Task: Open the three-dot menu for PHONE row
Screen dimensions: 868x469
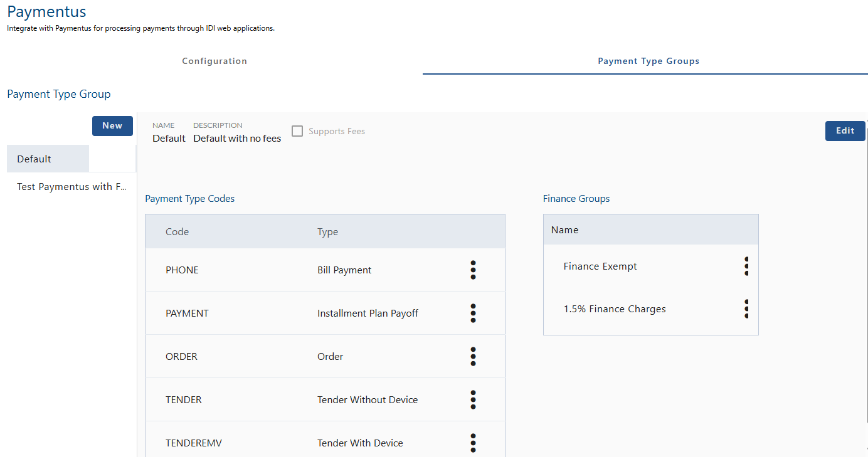Action: pyautogui.click(x=473, y=270)
